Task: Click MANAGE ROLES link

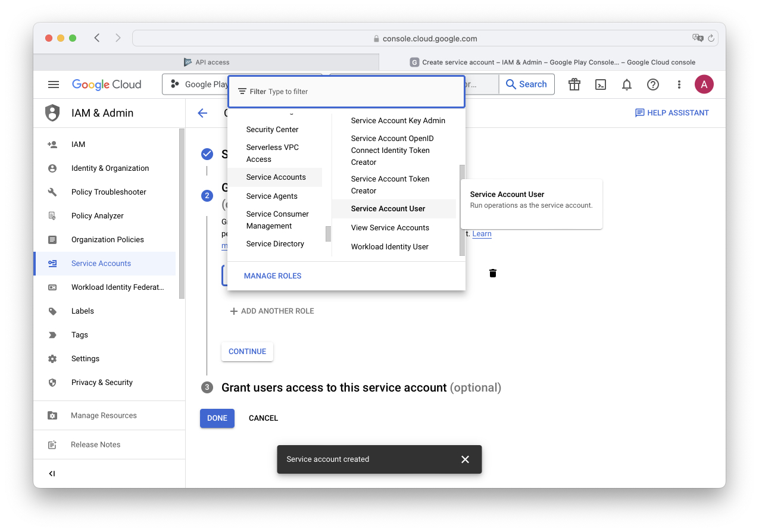Action: (x=273, y=276)
